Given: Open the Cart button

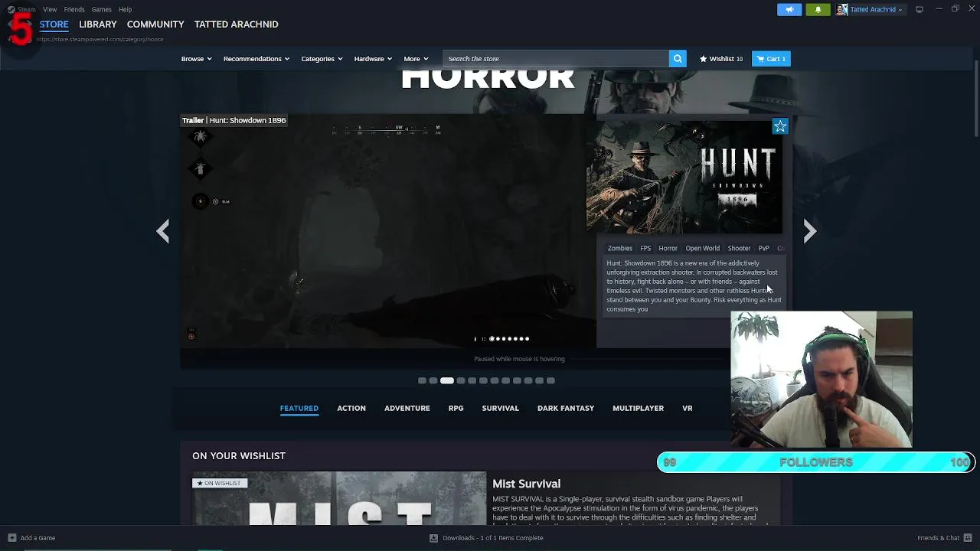Looking at the screenshot, I should coord(771,59).
